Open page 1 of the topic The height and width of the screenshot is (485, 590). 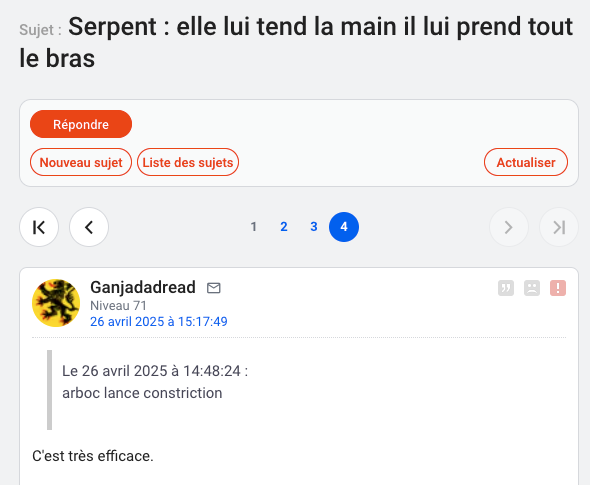coord(254,227)
